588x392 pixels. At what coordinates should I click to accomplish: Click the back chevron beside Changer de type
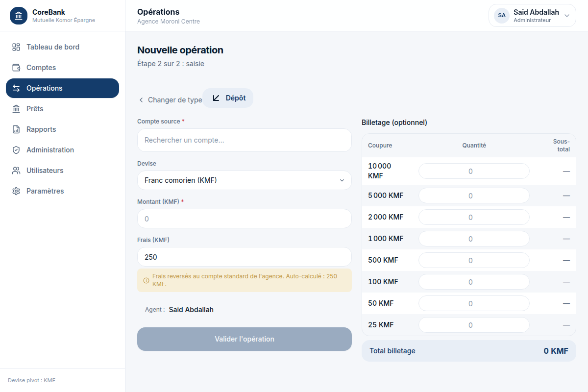141,100
